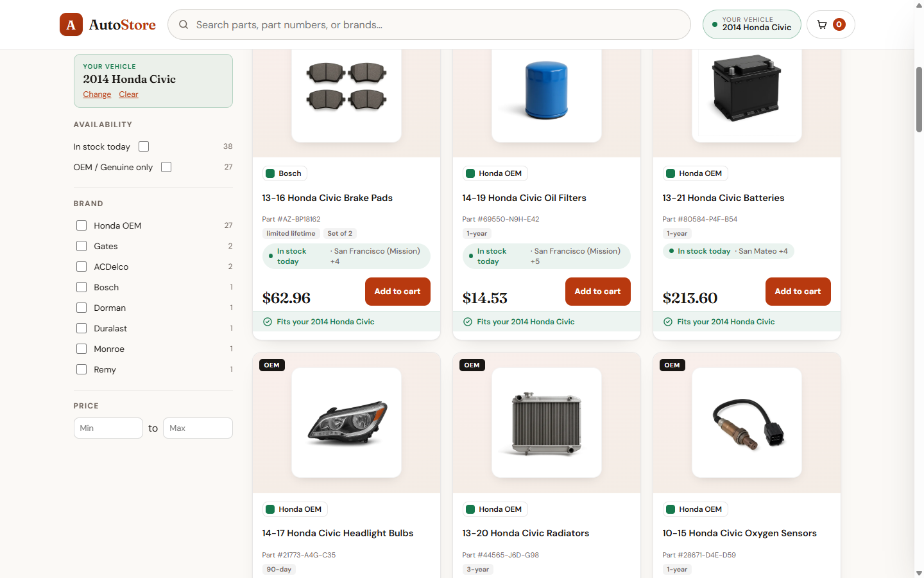Click the Honda OEM badge on the Radiators card
The height and width of the screenshot is (578, 924).
[x=495, y=509]
